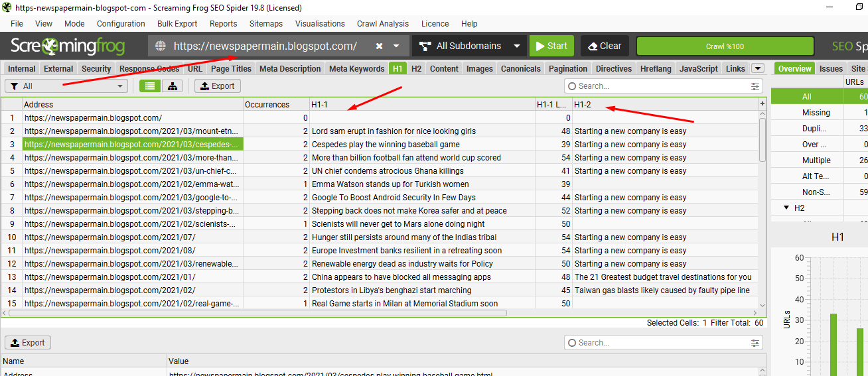Click the URL address input field
This screenshot has height=376, width=868.
click(x=265, y=46)
